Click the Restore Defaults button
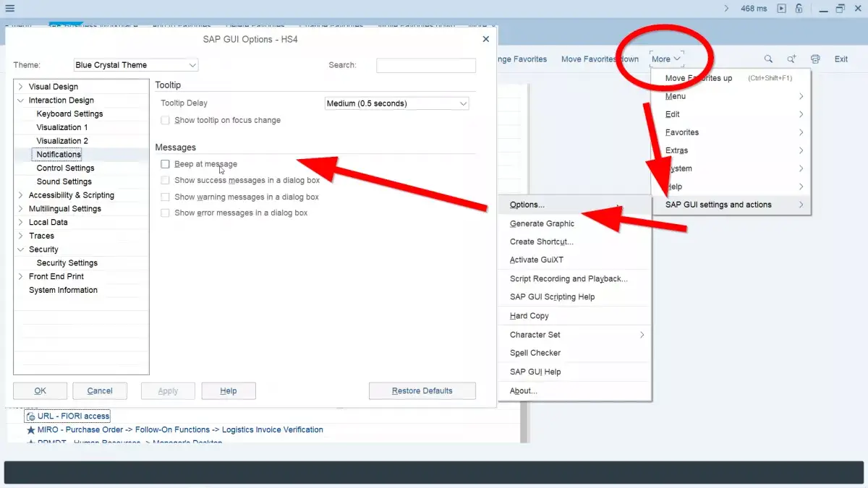The height and width of the screenshot is (488, 868). (422, 391)
